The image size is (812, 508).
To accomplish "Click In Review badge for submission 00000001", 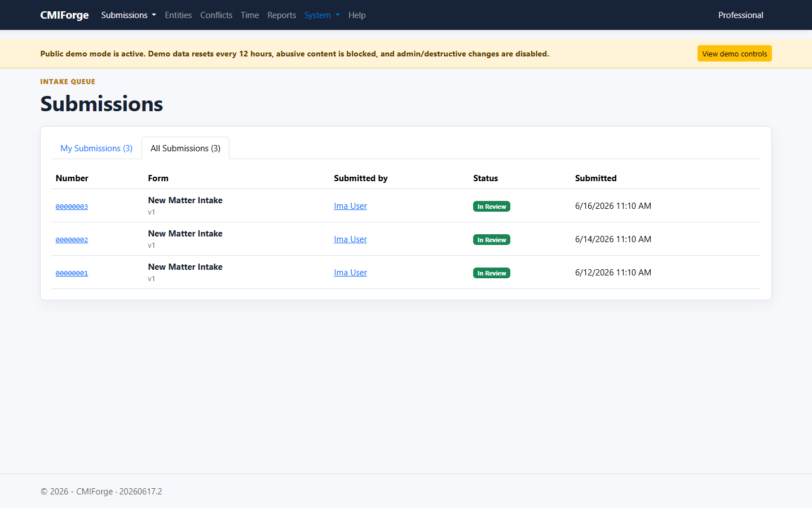I will tap(492, 273).
